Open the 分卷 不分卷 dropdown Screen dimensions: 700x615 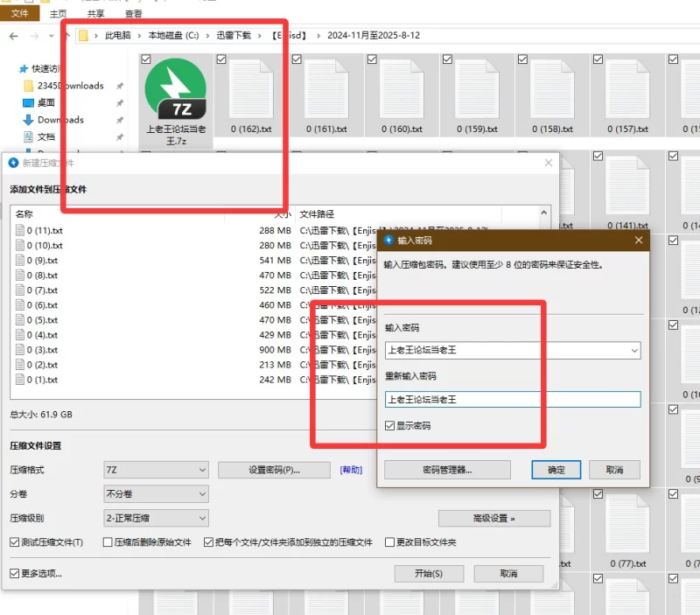tap(156, 494)
